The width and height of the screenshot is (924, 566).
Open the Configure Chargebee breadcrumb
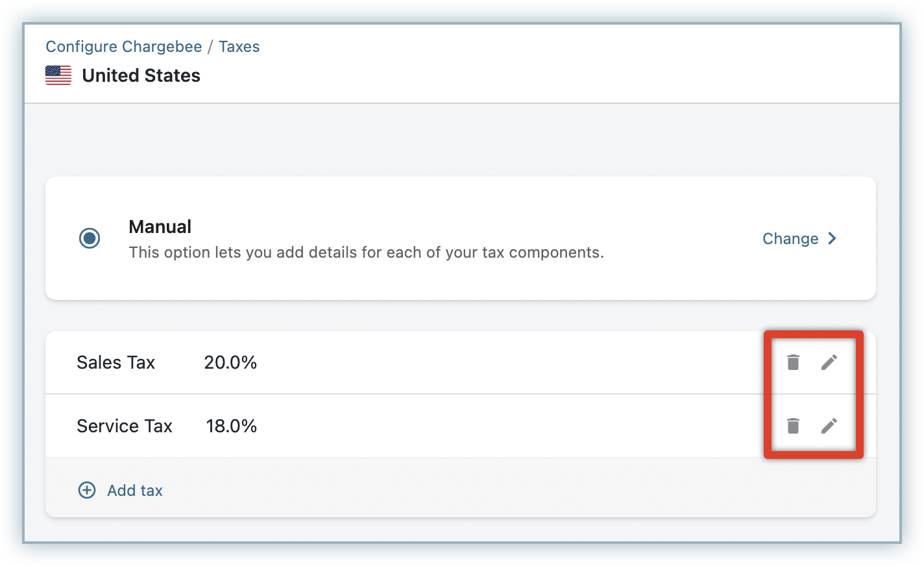124,47
